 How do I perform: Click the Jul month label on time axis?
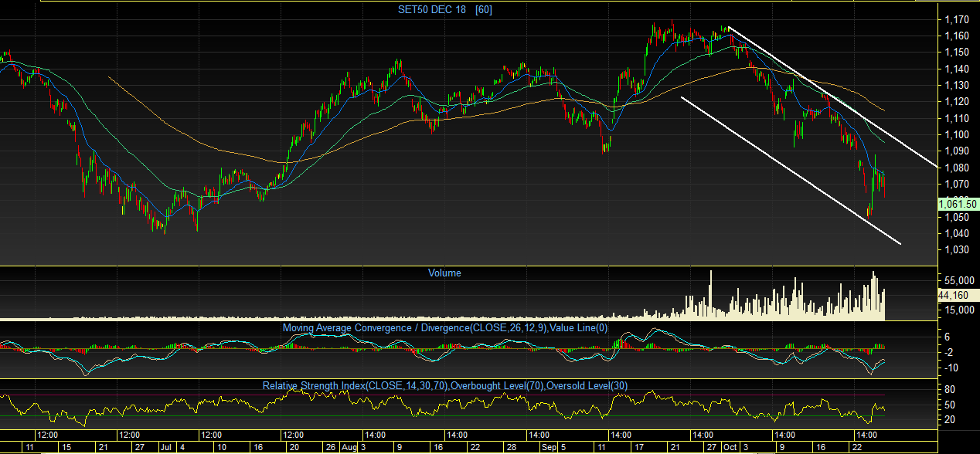[x=166, y=447]
